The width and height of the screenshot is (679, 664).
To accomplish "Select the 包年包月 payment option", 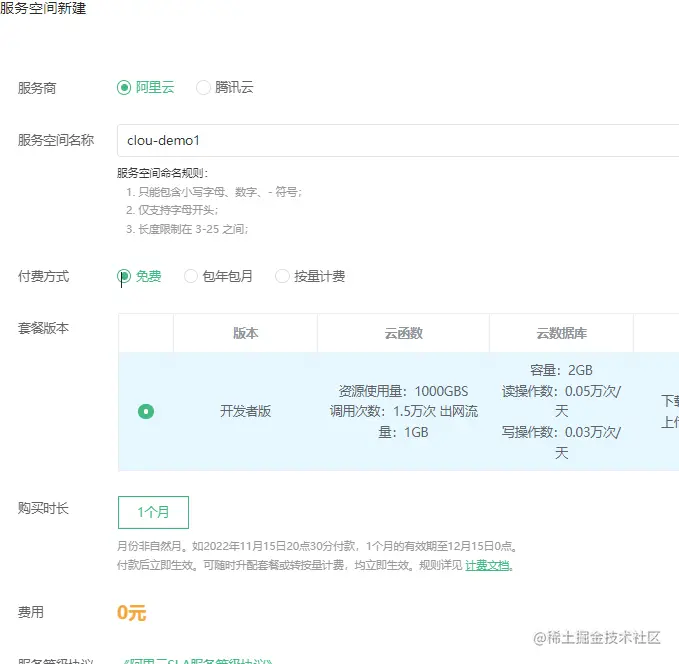I will [191, 276].
